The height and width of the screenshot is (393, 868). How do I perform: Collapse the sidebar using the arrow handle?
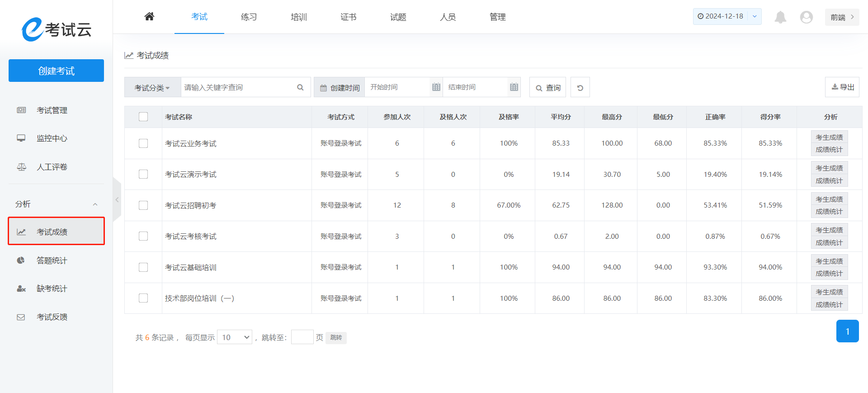pyautogui.click(x=117, y=199)
